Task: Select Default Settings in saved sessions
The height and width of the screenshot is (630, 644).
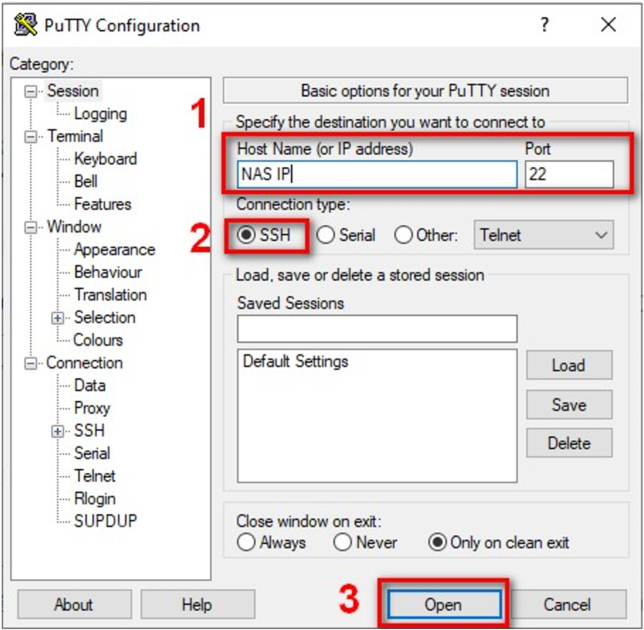Action: 296,361
